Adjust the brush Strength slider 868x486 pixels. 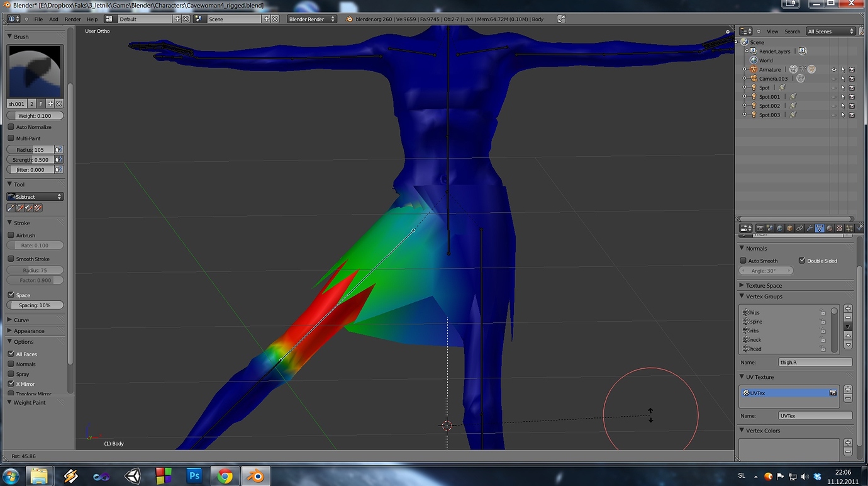(x=30, y=160)
